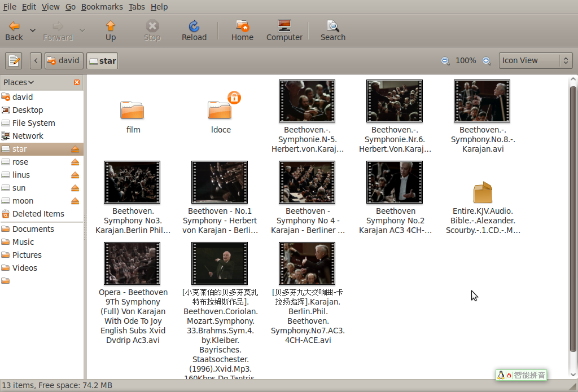Expand the Places sidebar dropdown

[x=19, y=82]
